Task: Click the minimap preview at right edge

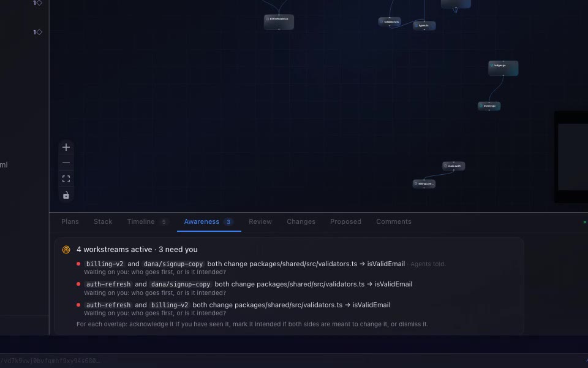Action: click(571, 157)
